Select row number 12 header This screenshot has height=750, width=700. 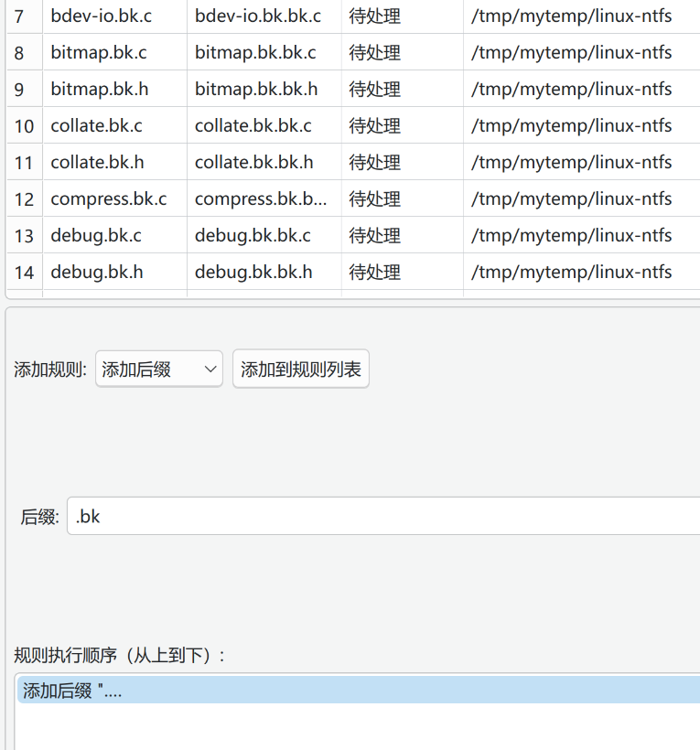pos(25,198)
